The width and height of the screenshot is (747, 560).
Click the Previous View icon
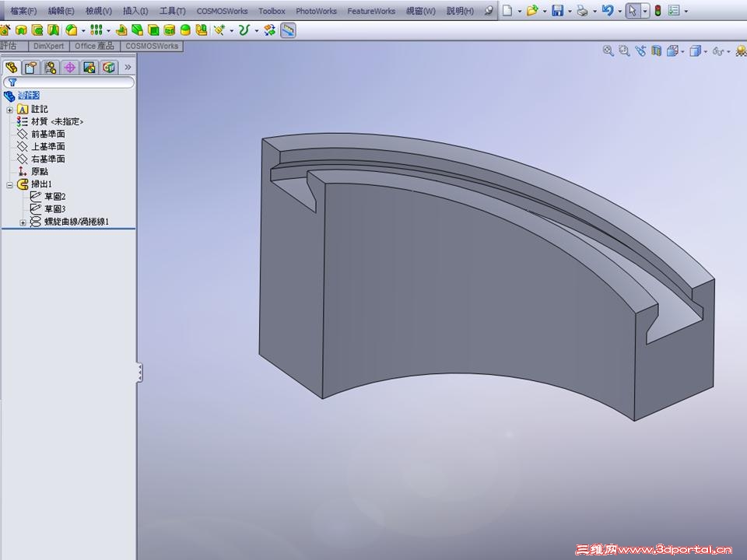tap(640, 51)
